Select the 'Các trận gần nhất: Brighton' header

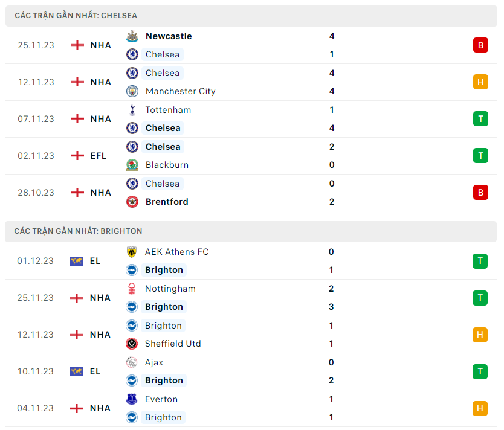tap(79, 231)
